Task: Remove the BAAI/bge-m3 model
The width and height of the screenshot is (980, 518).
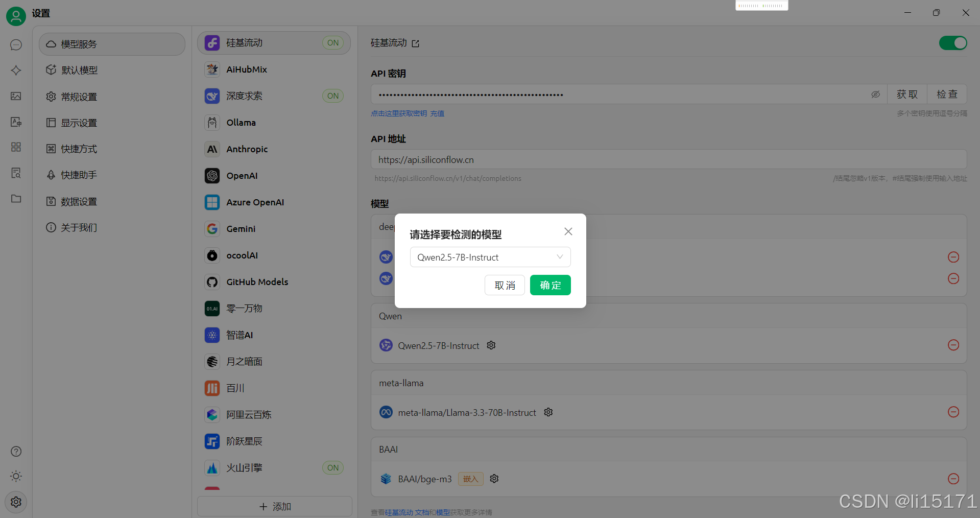Action: coord(953,479)
